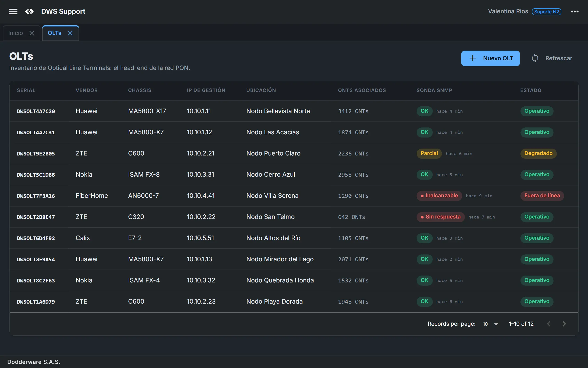Click serial DWSOLT3E9A54
588x368 pixels.
(36, 259)
